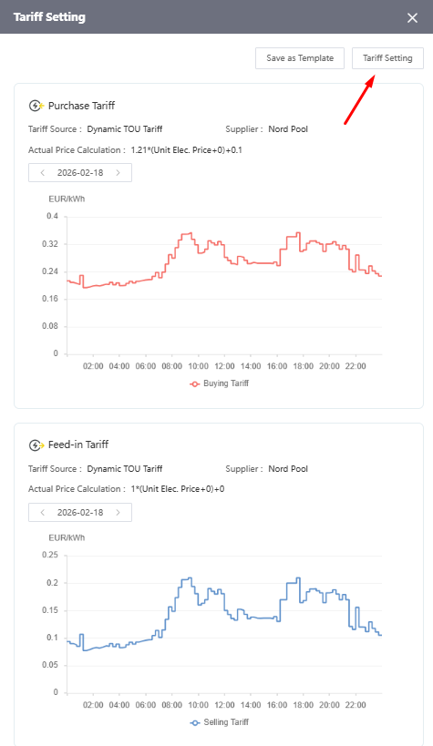The image size is (433, 746).
Task: Go to next day in Feed-in Tariff
Action: (118, 512)
